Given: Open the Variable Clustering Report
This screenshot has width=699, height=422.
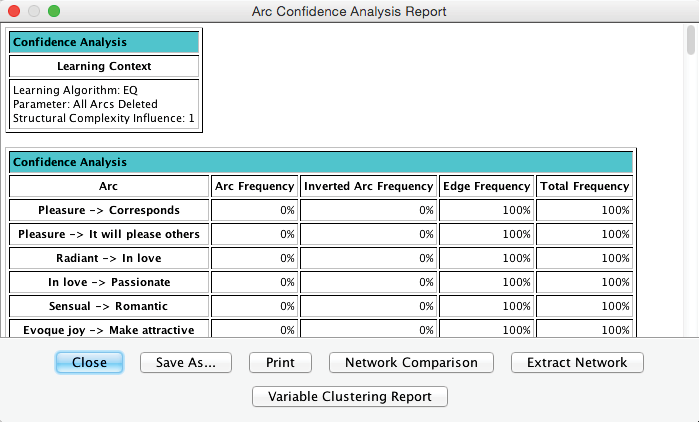Looking at the screenshot, I should point(350,396).
